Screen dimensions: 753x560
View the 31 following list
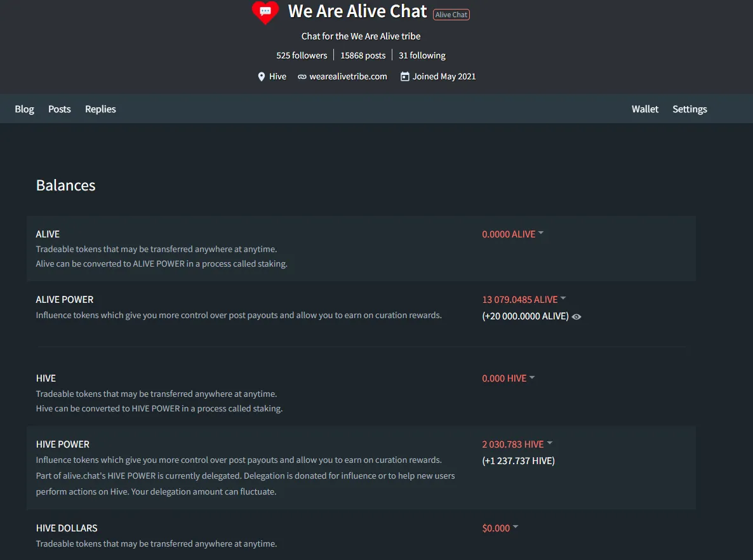point(422,55)
